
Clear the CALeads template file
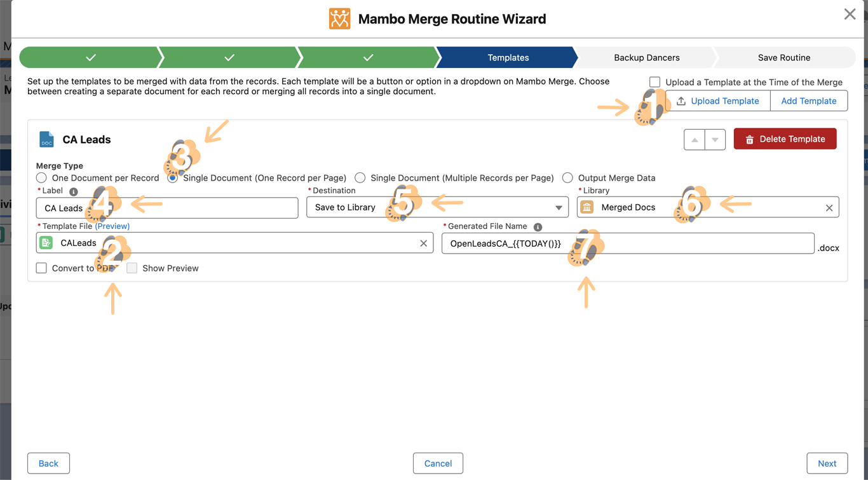[x=423, y=243]
